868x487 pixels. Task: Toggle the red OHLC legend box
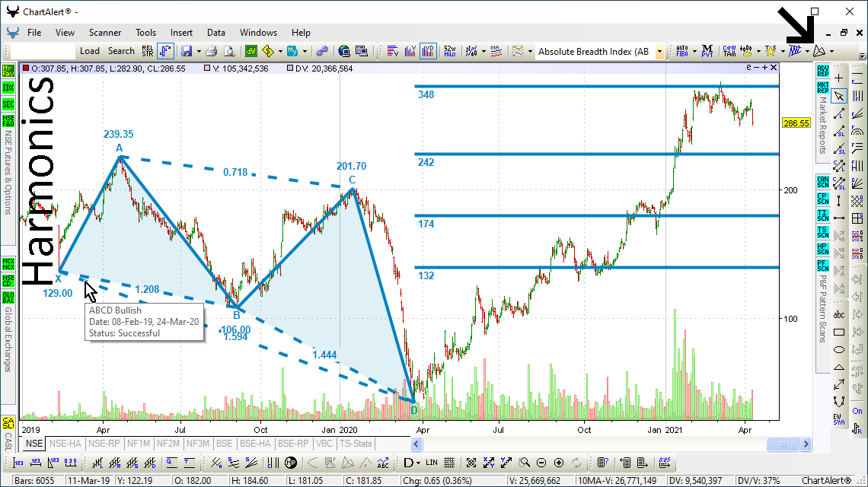[25, 68]
